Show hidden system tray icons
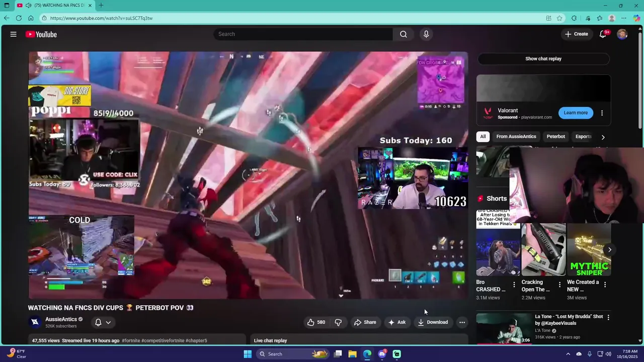 click(x=568, y=354)
